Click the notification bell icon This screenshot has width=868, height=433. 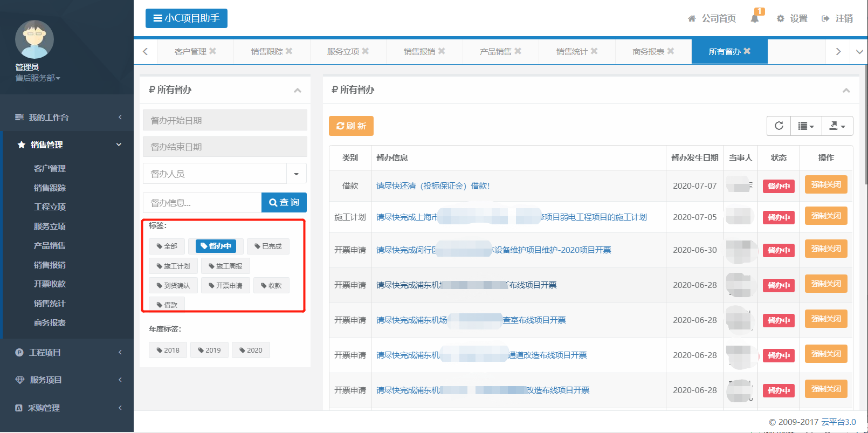point(755,18)
